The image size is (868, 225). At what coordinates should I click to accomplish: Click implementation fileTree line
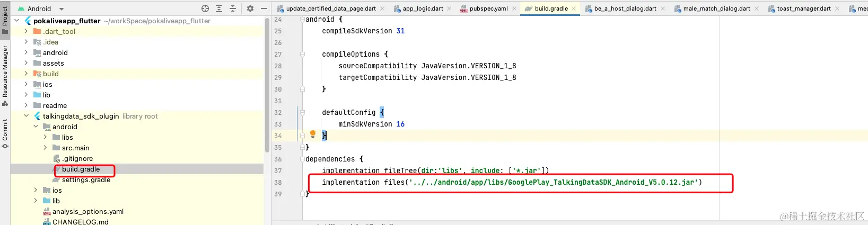click(x=435, y=170)
